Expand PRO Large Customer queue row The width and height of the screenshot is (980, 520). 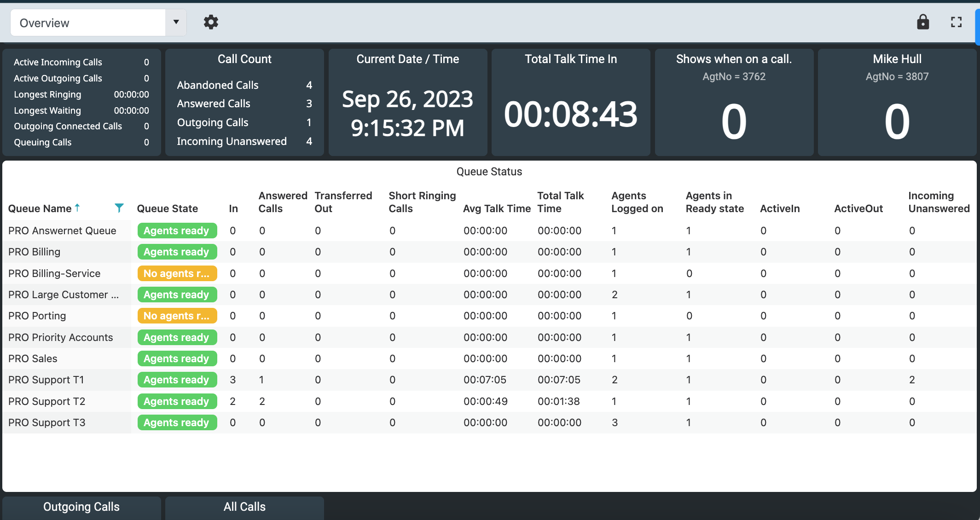coord(63,295)
